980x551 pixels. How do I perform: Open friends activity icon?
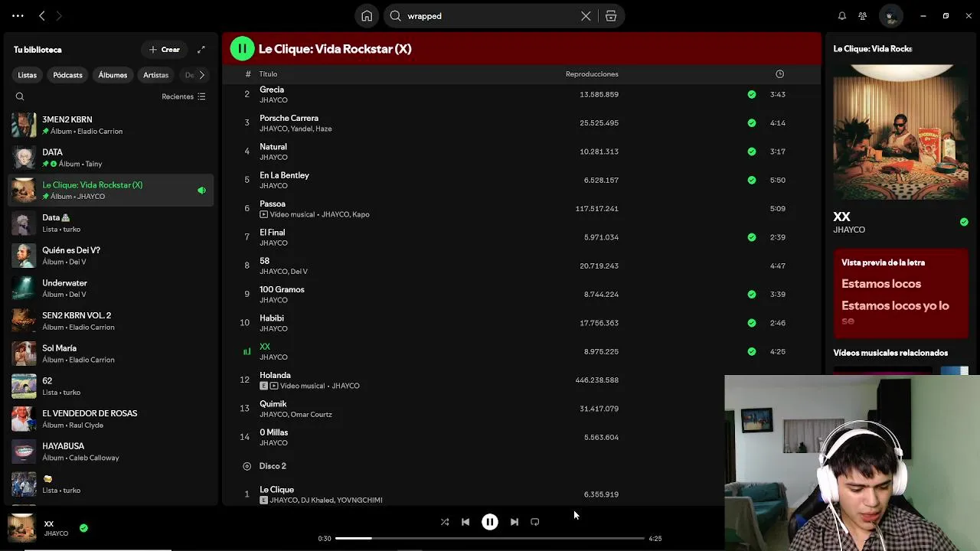[x=863, y=15]
